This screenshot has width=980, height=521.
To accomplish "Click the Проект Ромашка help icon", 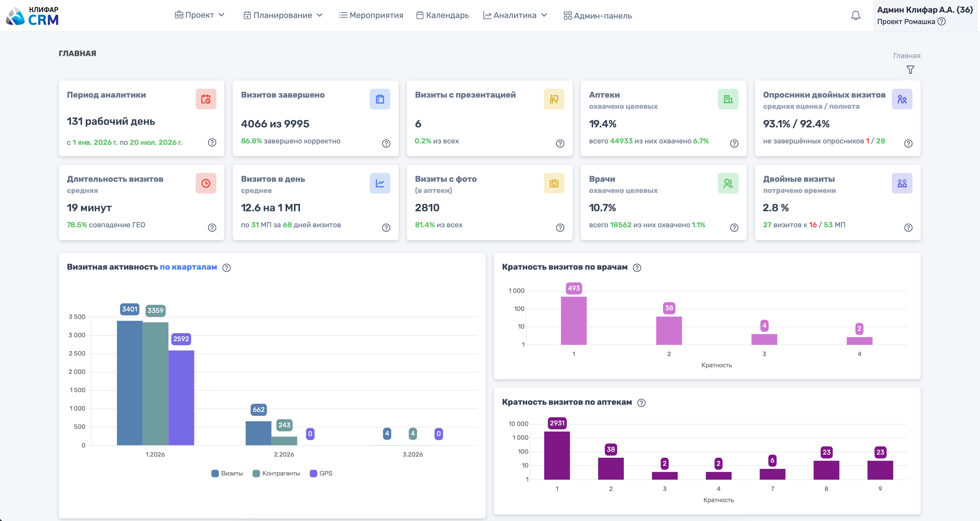I will pyautogui.click(x=942, y=21).
